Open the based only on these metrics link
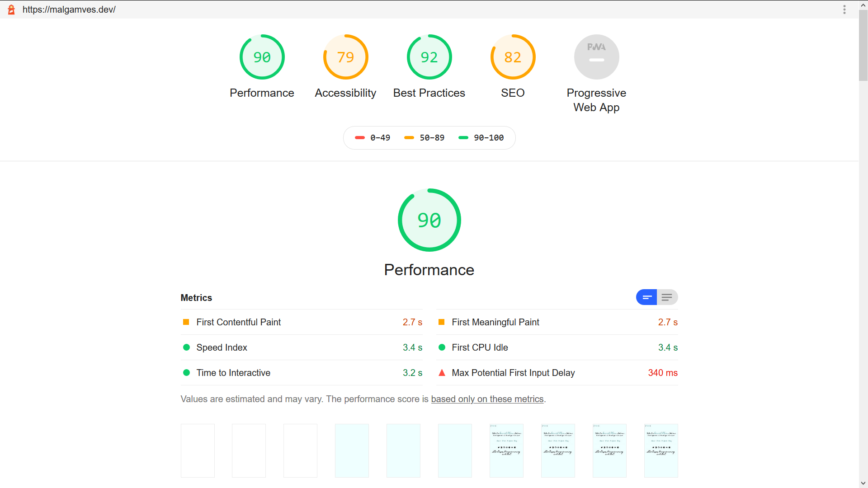 coord(487,399)
